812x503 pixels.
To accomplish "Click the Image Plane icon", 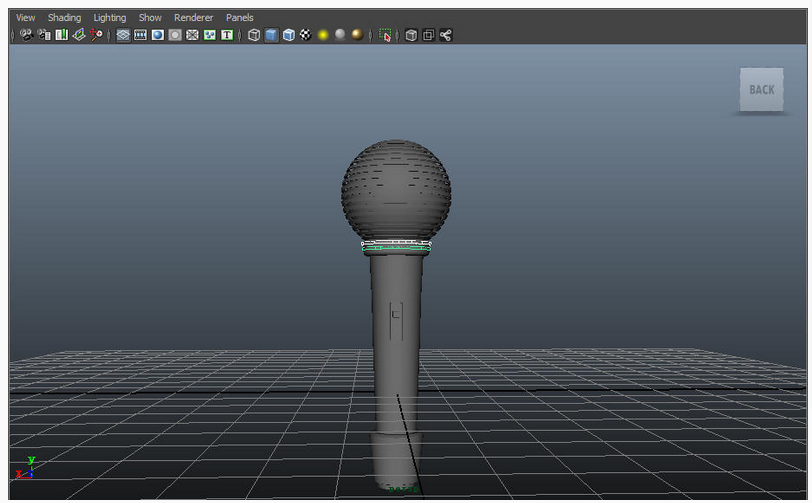I will point(79,35).
